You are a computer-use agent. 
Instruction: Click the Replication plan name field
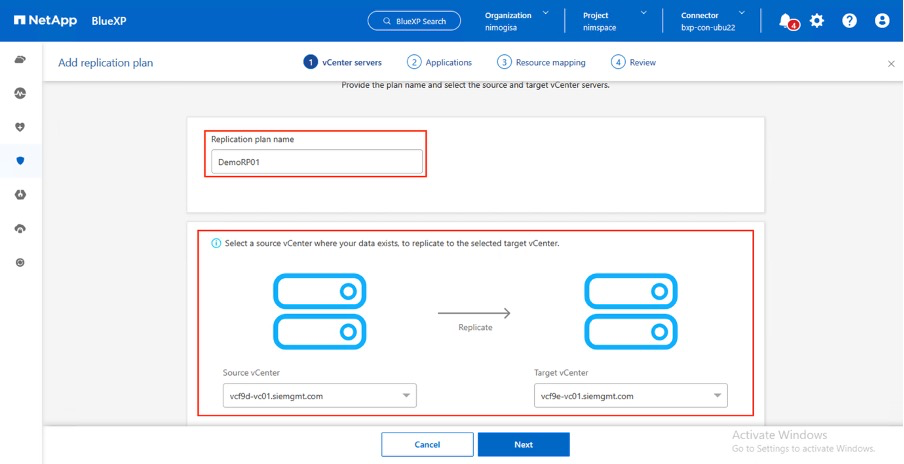click(316, 161)
